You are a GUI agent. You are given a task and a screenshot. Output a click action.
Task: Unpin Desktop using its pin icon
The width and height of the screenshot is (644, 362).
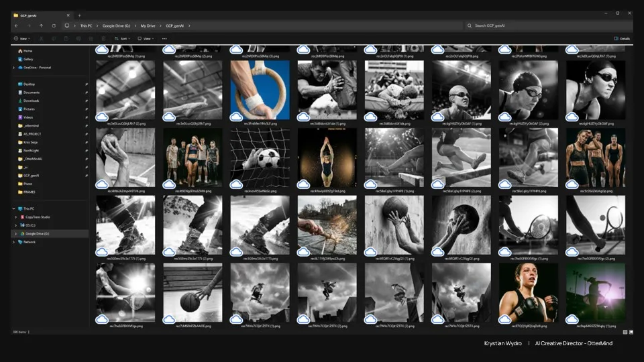click(87, 84)
